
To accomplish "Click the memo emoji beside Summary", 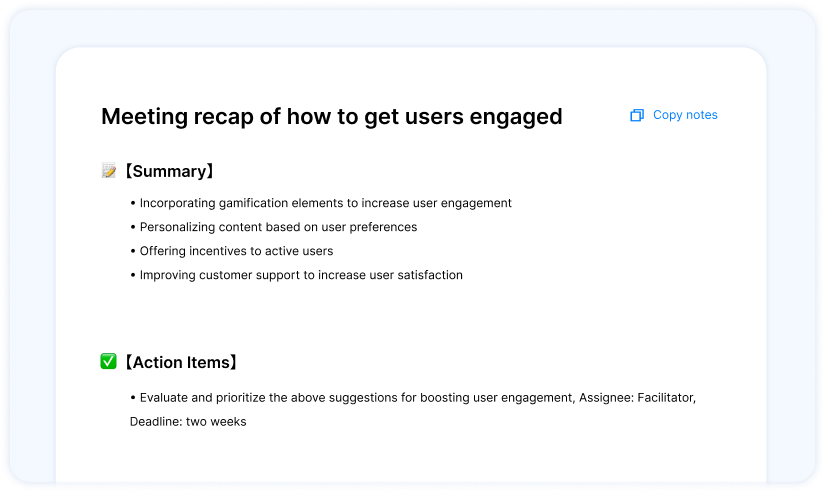I will point(109,170).
